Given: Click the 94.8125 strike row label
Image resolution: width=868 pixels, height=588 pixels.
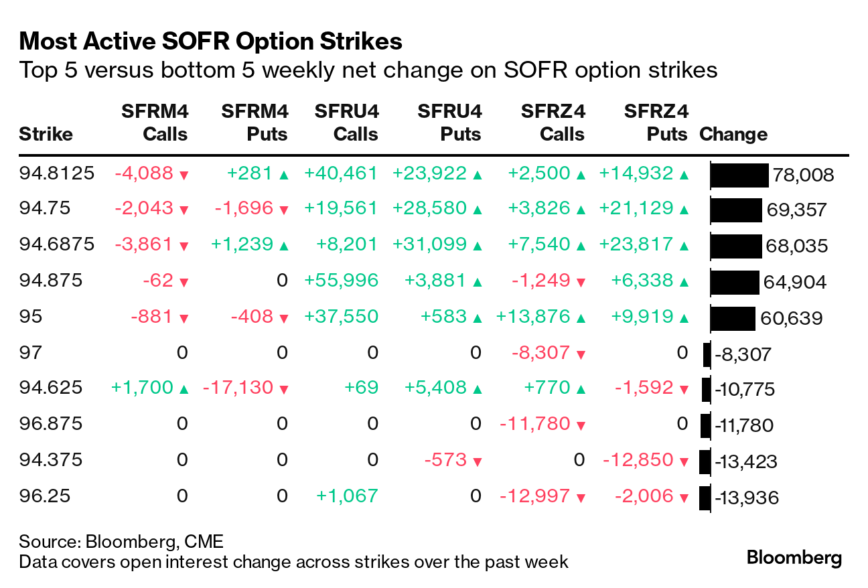Looking at the screenshot, I should [x=56, y=173].
